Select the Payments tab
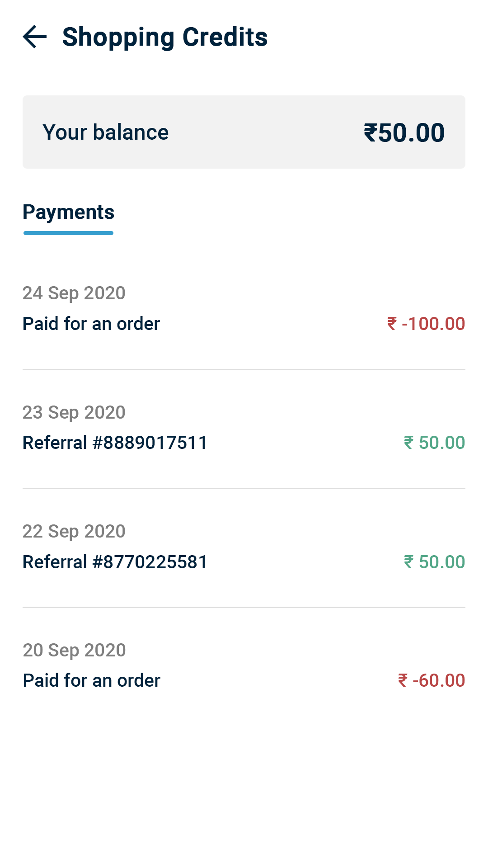This screenshot has height=868, width=488. tap(68, 212)
